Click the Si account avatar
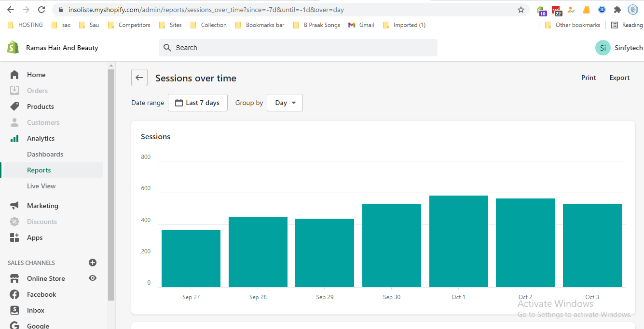644x329 pixels. click(x=603, y=48)
